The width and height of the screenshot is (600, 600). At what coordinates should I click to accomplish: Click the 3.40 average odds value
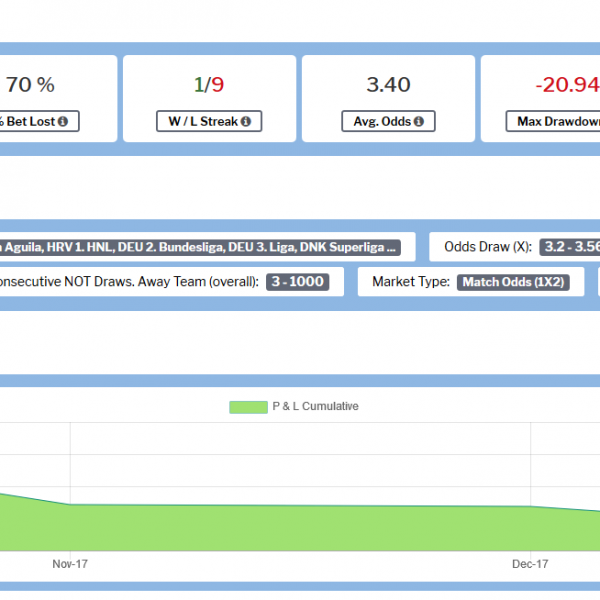coord(388,85)
